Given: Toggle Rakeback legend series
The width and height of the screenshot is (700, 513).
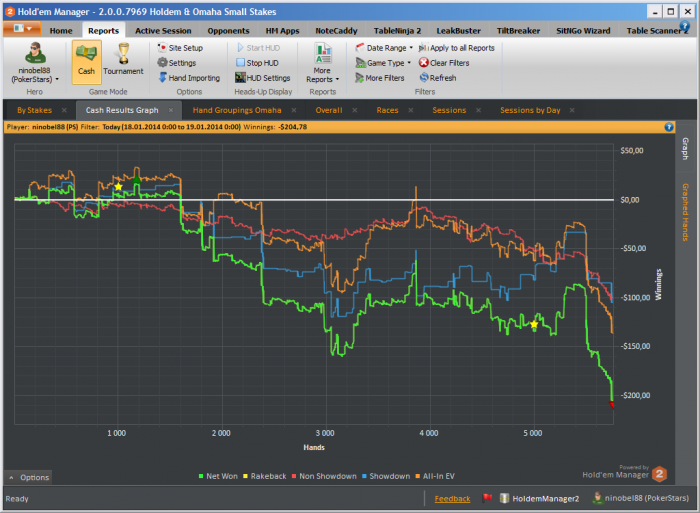Looking at the screenshot, I should tap(264, 476).
